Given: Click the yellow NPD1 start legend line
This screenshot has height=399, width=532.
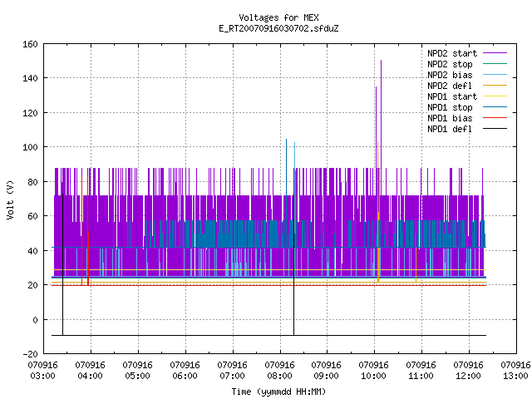Looking at the screenshot, I should click(495, 96).
